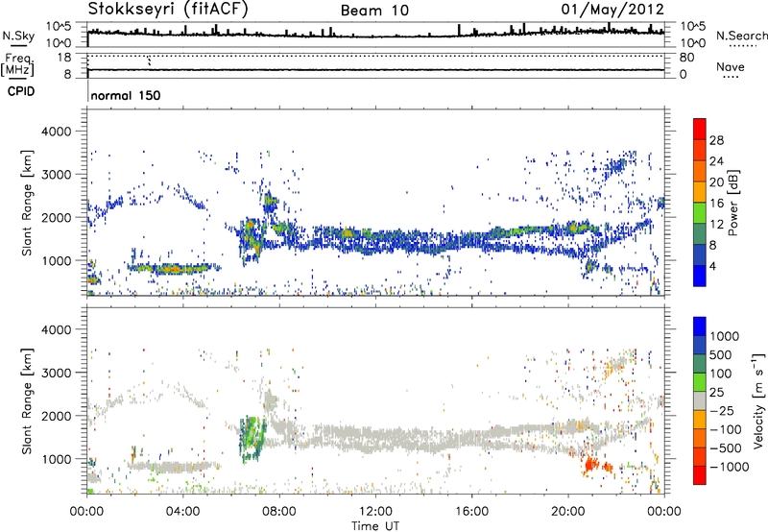Click the 80 tick on Nave axis
Viewport: 768px width, 532px height.
(x=686, y=58)
